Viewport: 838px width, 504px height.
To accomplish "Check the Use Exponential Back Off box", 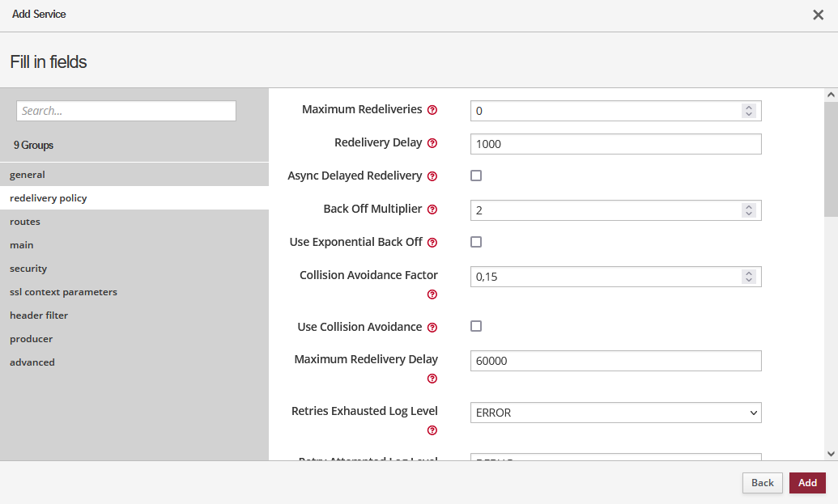I will tap(476, 242).
